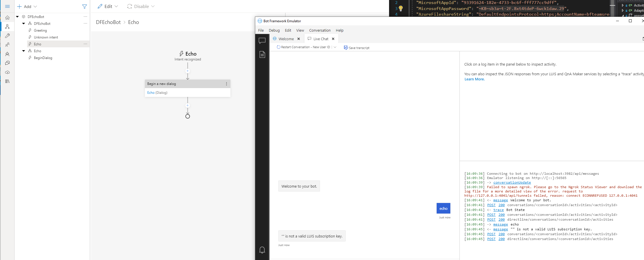
Task: Select the Design flow icon in the sidebar
Action: pyautogui.click(x=7, y=27)
